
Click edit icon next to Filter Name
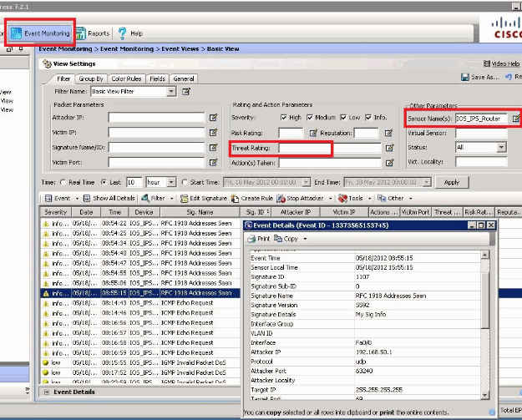click(x=186, y=91)
